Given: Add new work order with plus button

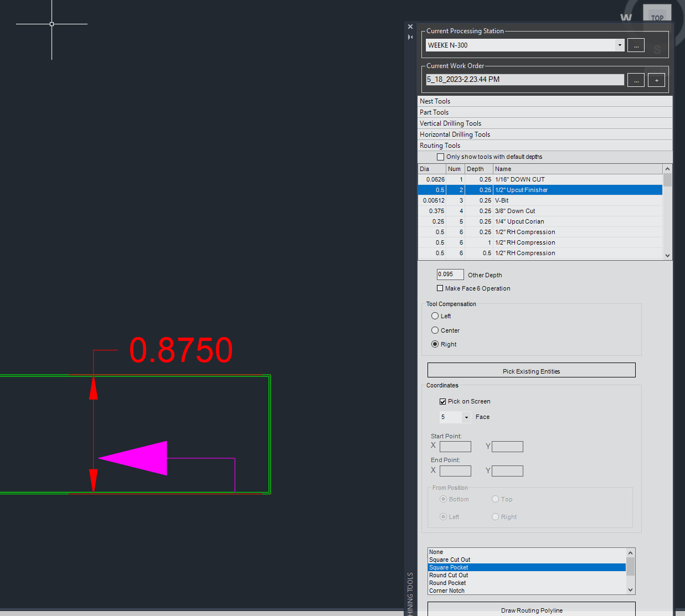Looking at the screenshot, I should (656, 80).
